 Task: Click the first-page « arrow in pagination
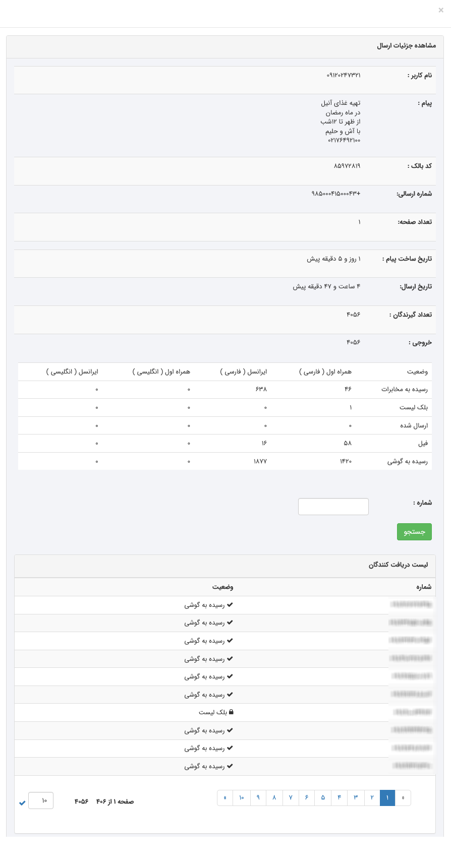point(403,798)
